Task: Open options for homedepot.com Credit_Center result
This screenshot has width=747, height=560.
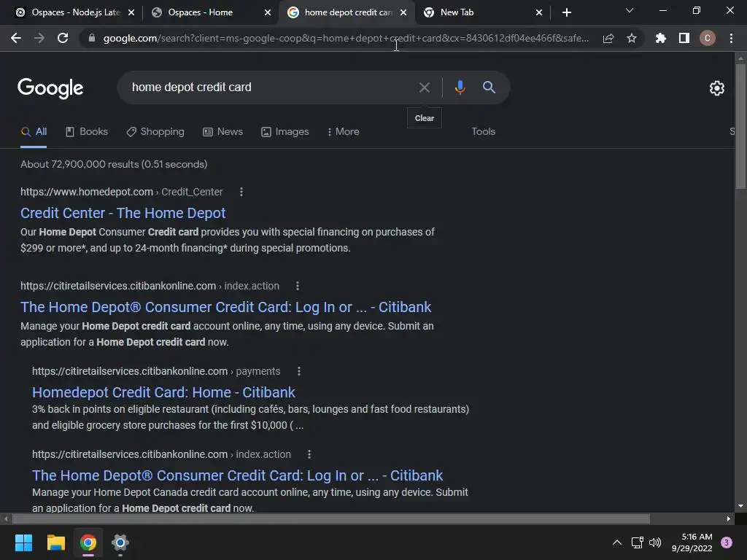Action: pyautogui.click(x=241, y=192)
